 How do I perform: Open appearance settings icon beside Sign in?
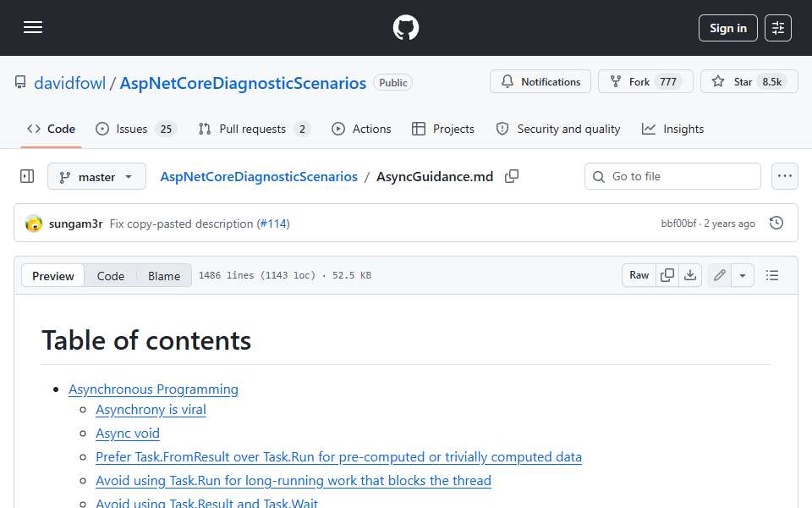(778, 28)
